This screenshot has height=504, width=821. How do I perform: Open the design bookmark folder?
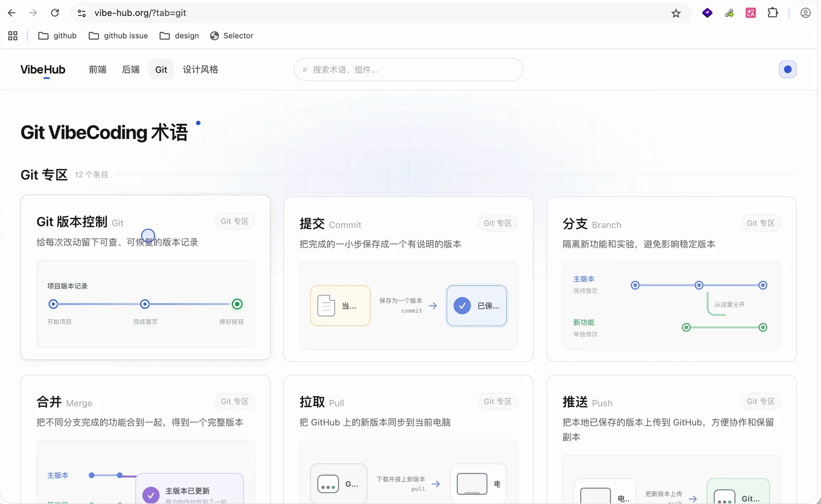click(x=179, y=35)
